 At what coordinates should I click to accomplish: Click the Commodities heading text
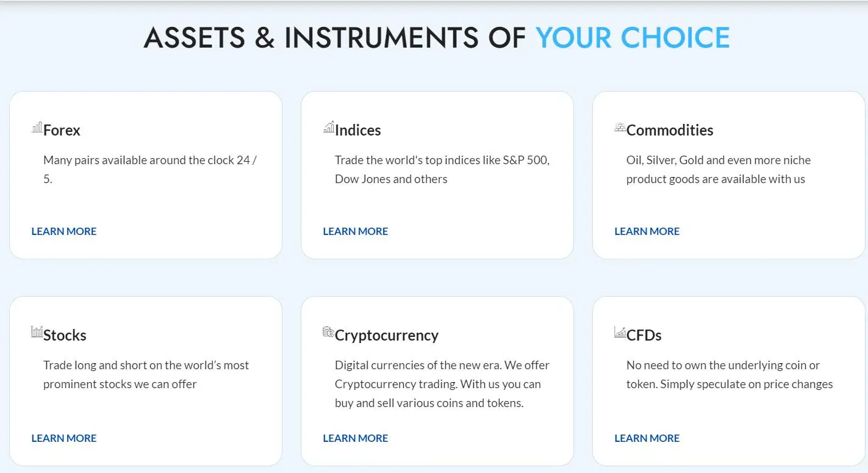670,130
